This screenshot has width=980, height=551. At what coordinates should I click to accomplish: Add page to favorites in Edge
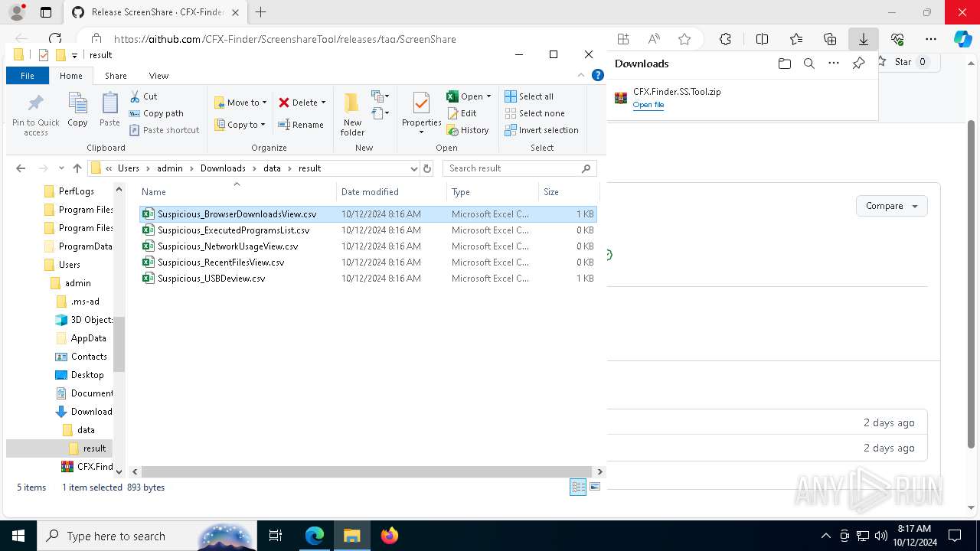click(684, 39)
